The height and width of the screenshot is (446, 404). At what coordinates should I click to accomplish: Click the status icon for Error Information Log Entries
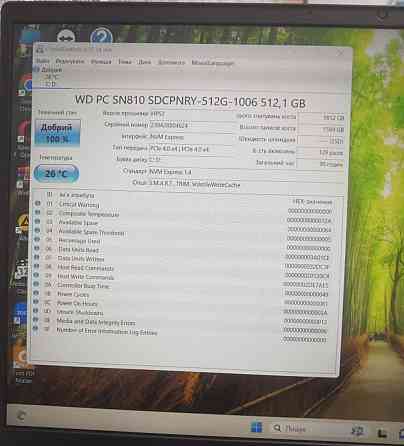(35, 328)
